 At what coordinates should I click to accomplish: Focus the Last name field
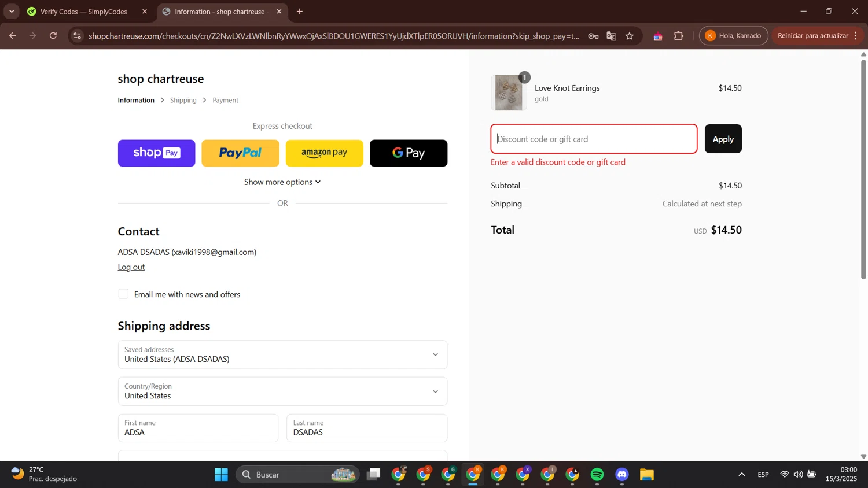click(x=367, y=428)
